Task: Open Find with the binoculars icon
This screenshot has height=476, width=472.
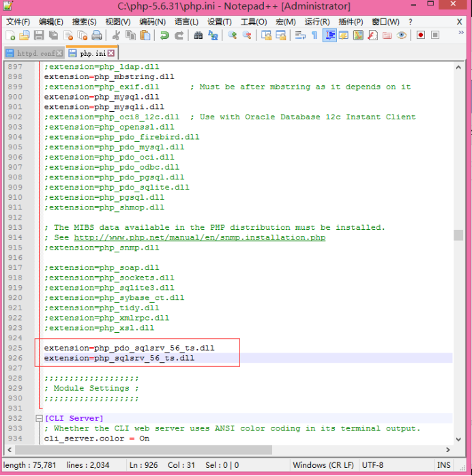Action: 198,35
